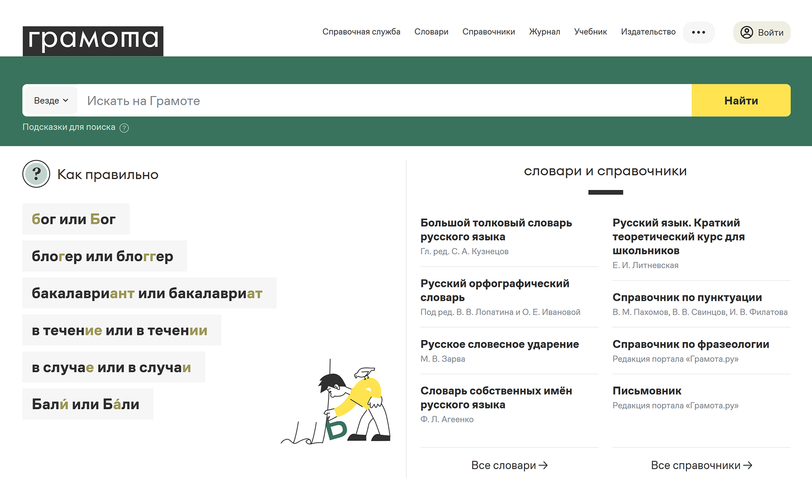Open the three-dots more menu
The width and height of the screenshot is (812, 504).
click(x=698, y=32)
